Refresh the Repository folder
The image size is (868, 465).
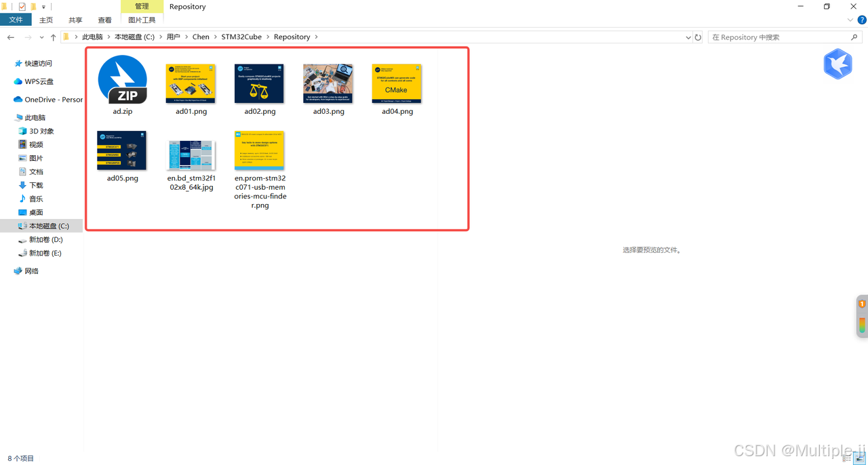pyautogui.click(x=698, y=37)
